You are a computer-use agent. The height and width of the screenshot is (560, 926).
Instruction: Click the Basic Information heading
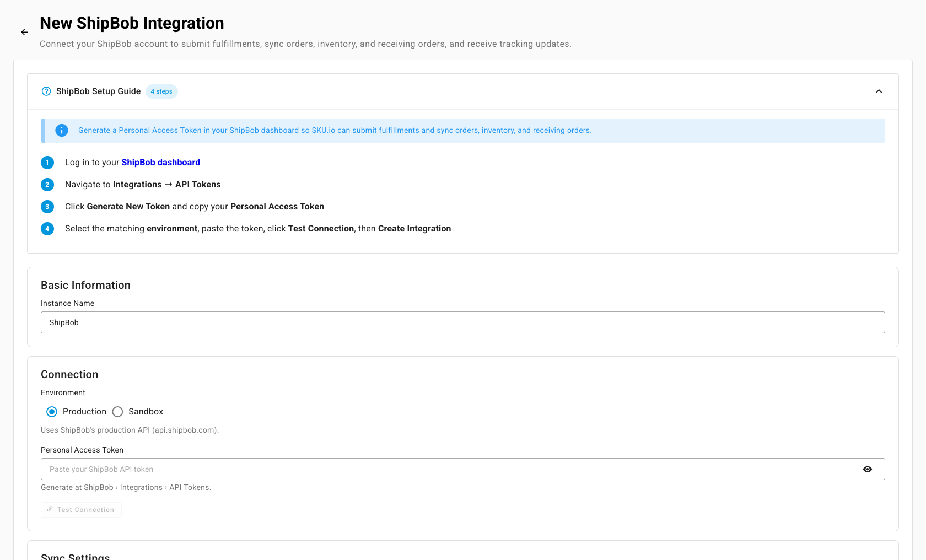point(85,285)
